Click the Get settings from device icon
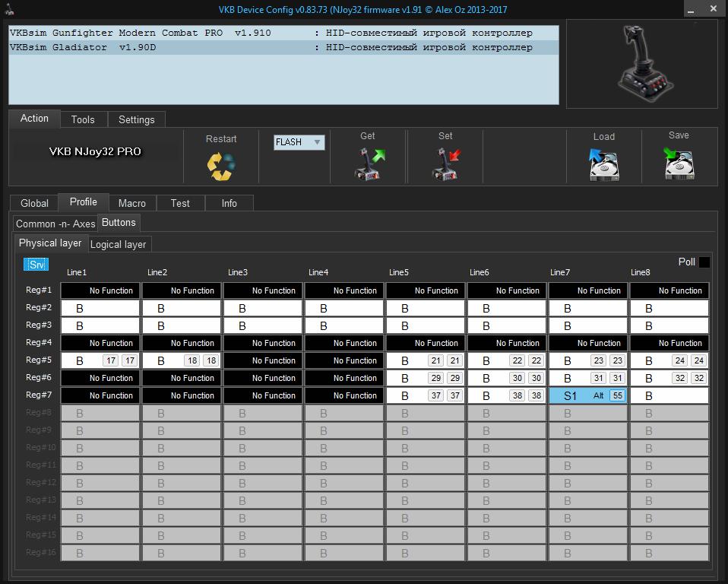The width and height of the screenshot is (728, 584). [369, 163]
